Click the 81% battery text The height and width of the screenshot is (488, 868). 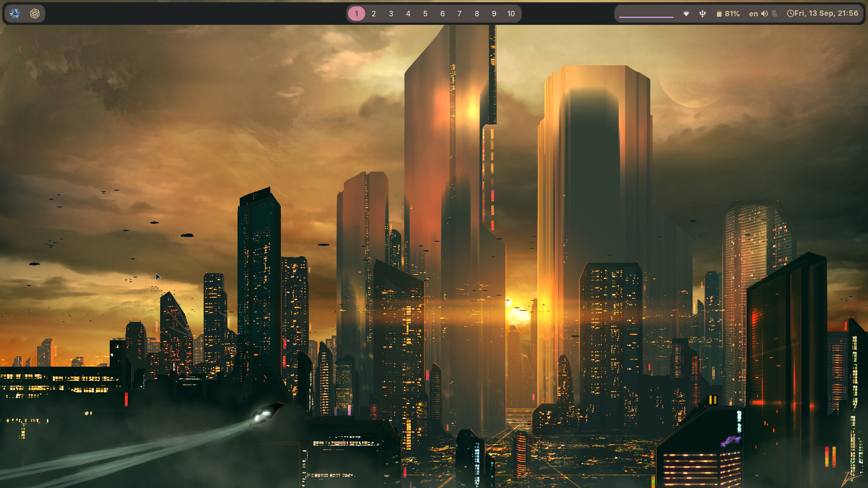(732, 14)
